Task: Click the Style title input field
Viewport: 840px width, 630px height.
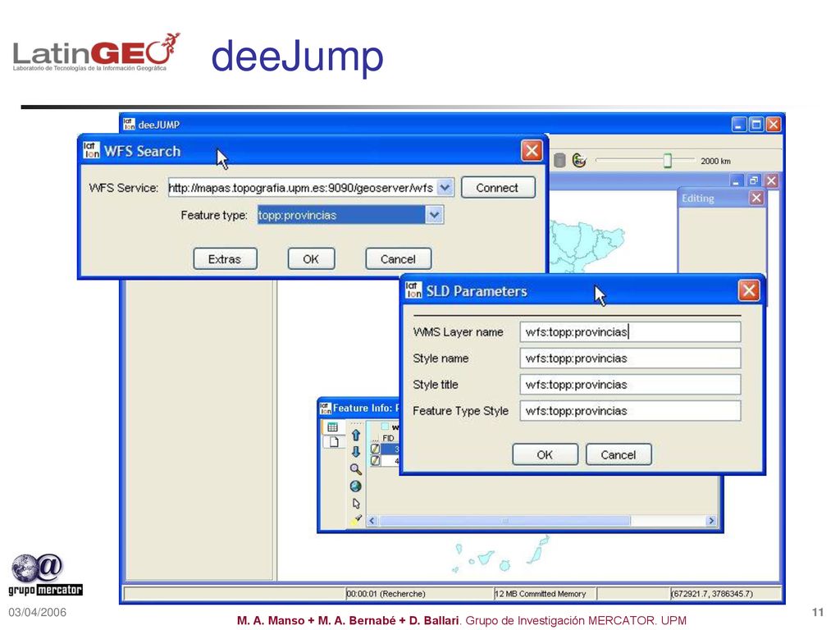Action: [x=630, y=385]
